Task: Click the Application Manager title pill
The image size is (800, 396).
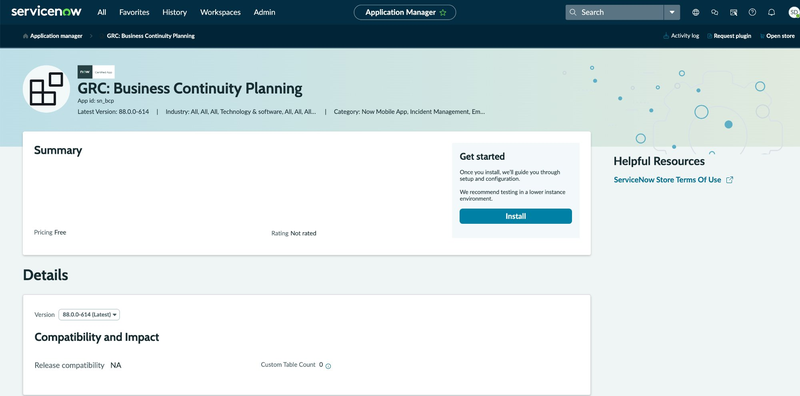Action: pos(405,12)
